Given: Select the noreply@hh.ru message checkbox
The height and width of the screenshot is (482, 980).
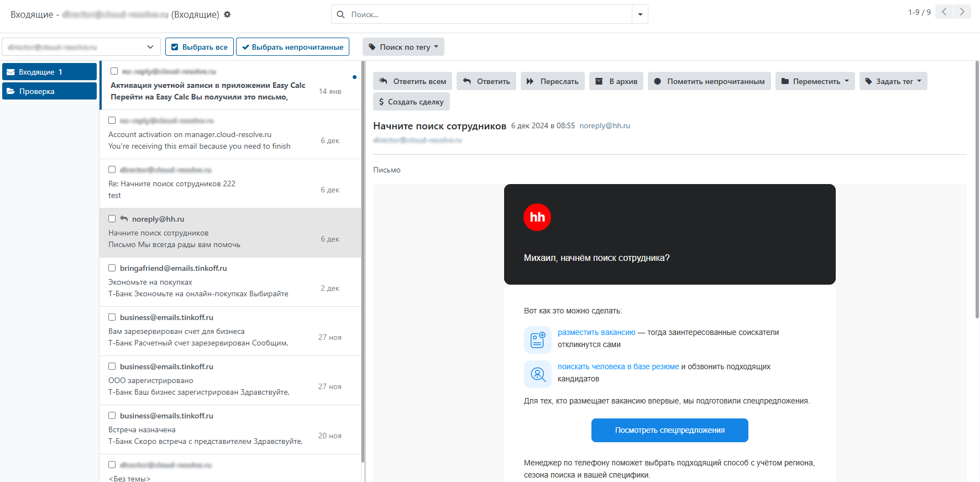Looking at the screenshot, I should pyautogui.click(x=112, y=219).
